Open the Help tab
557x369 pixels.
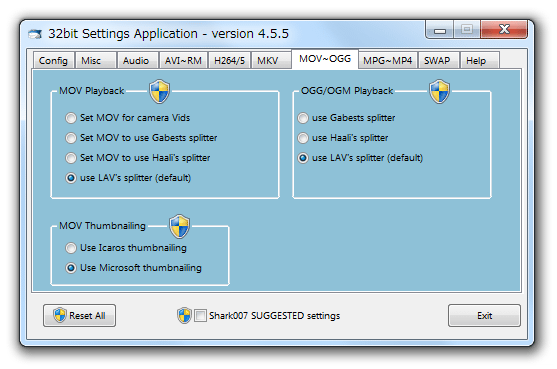[x=480, y=60]
